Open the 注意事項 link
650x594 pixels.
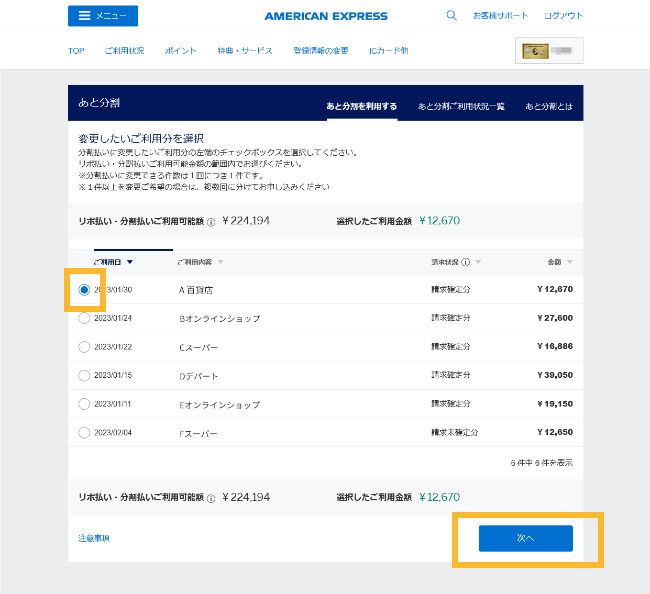coord(94,538)
